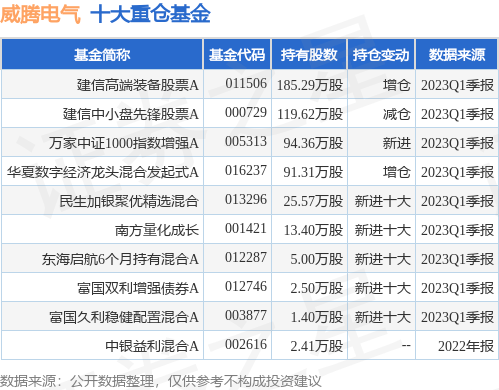Screen dimensions: 499x390
Task: Click 2023Q1季报 in the 华夏数字经济龙头 row
Action: click(x=457, y=172)
